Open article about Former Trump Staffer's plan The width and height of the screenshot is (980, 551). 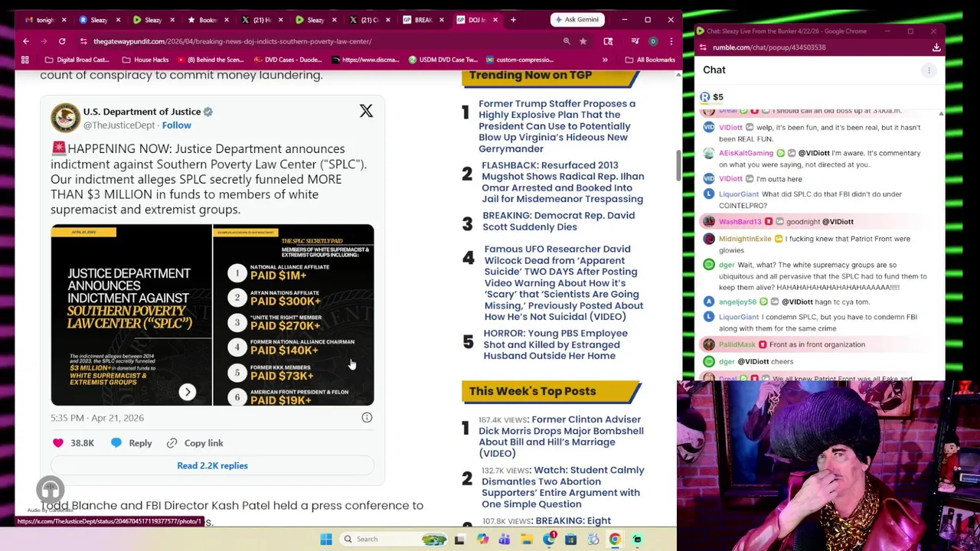(x=557, y=126)
